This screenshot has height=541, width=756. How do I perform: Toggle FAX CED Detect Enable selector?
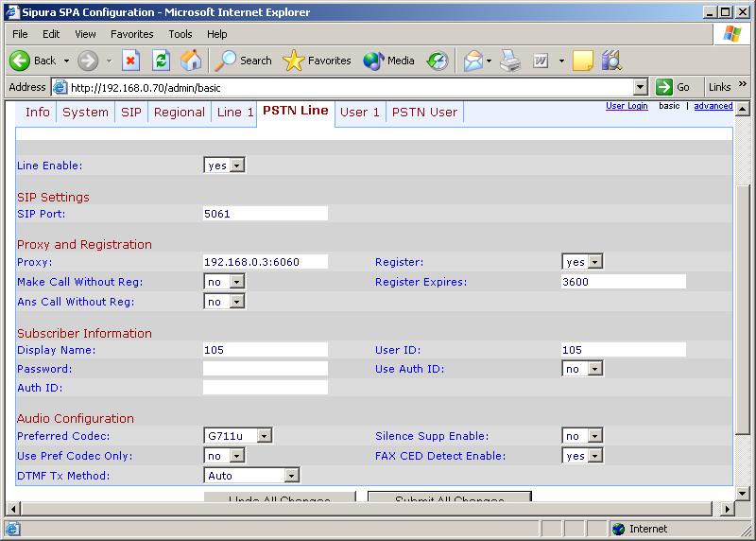click(582, 456)
